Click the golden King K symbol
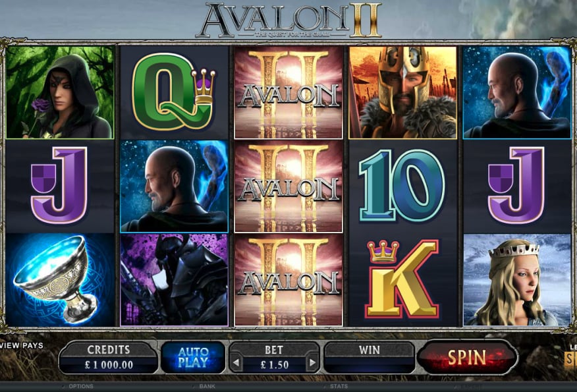577x392 pixels. [402, 279]
